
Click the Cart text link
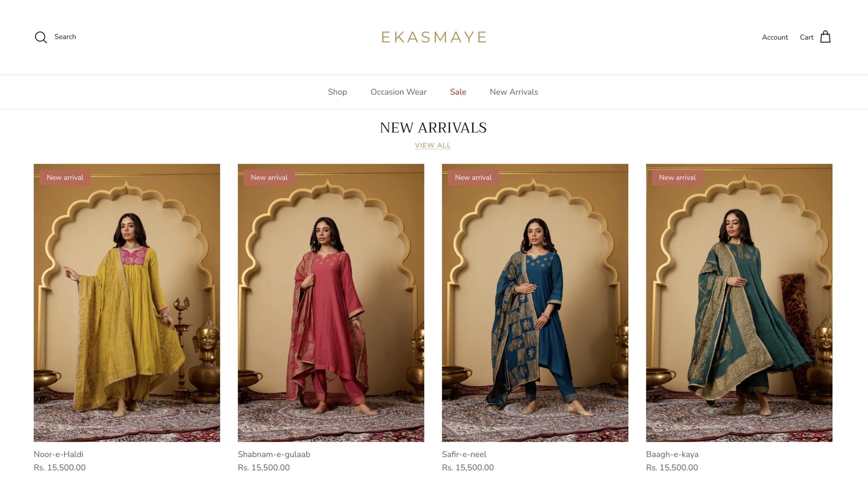(x=806, y=37)
